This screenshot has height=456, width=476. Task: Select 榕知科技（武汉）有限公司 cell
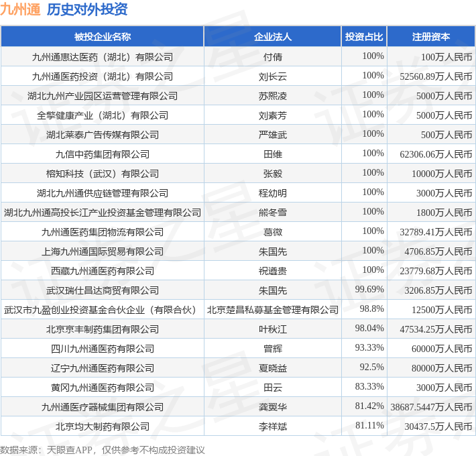[x=103, y=174]
